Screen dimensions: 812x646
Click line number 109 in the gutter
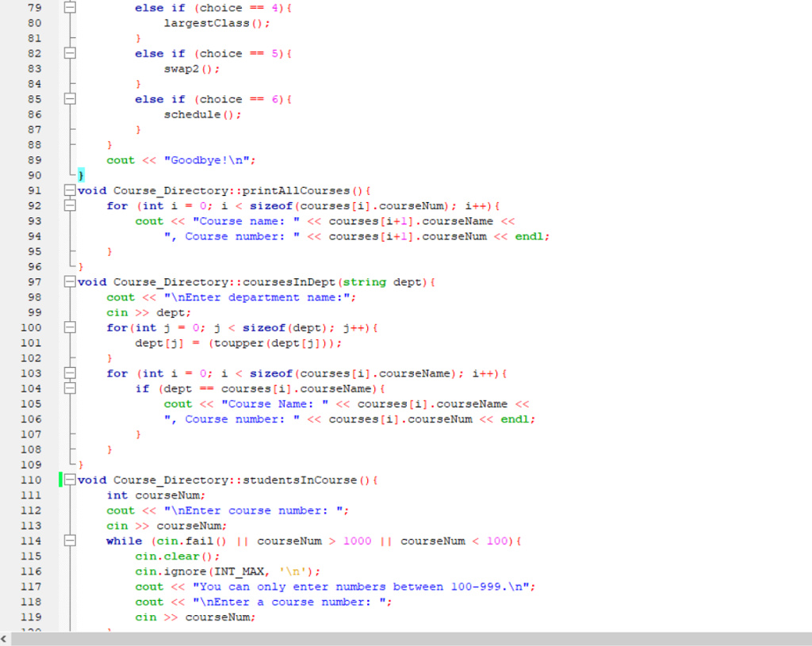tap(31, 464)
